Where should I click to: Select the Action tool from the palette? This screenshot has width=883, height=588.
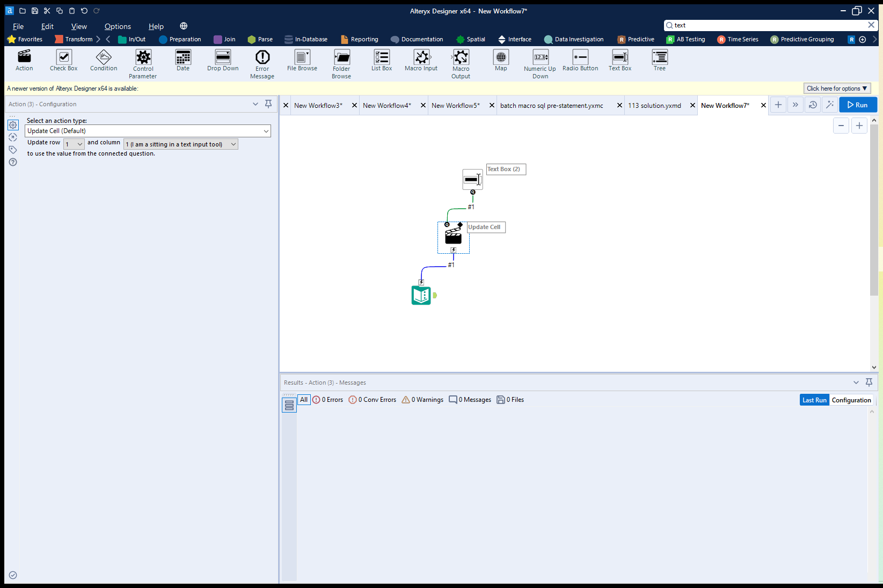(x=24, y=61)
